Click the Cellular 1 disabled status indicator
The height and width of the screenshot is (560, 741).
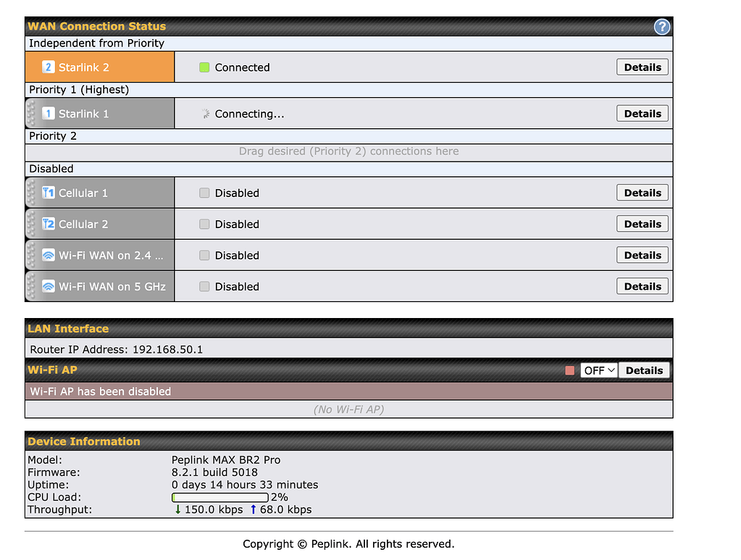(x=204, y=193)
